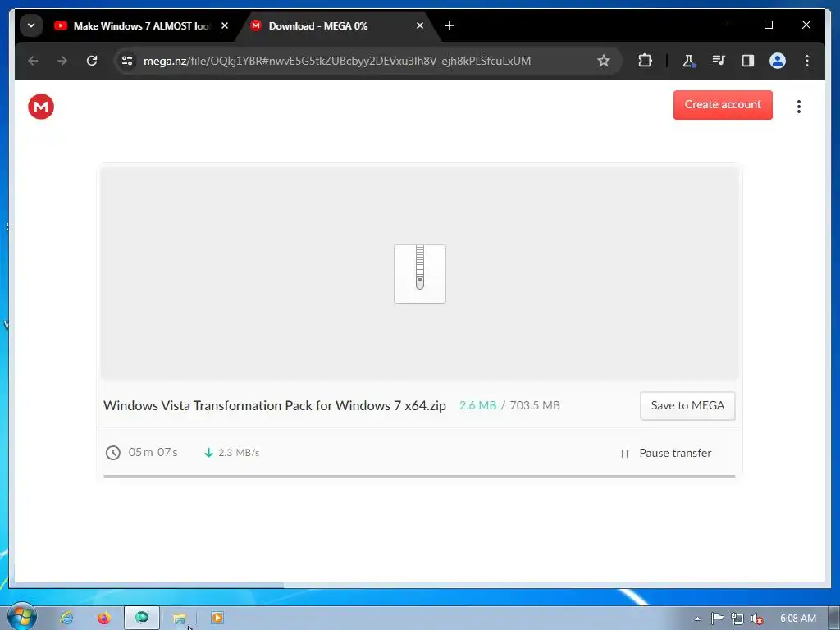840x630 pixels.
Task: Click Save to MEGA button
Action: (687, 405)
